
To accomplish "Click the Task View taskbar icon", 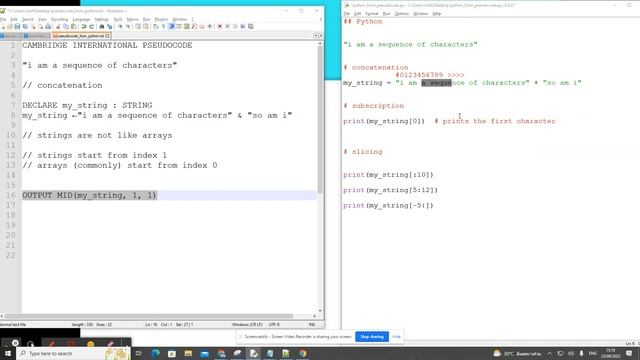I will point(139,353).
